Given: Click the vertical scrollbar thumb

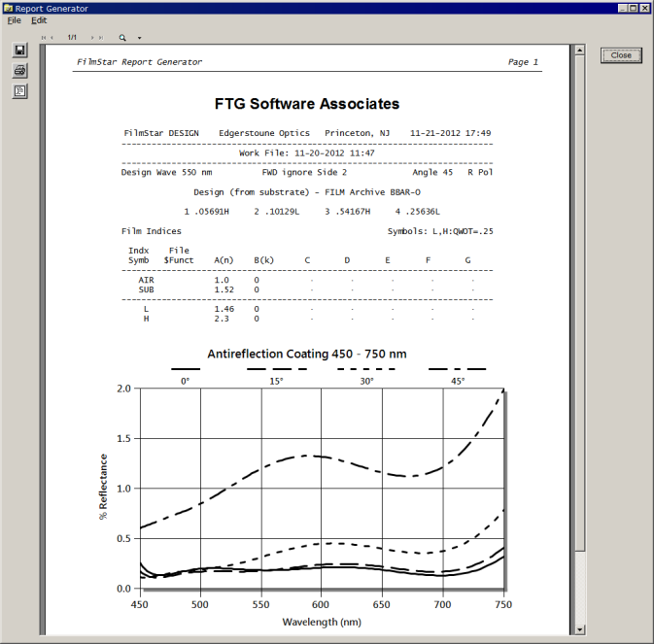Looking at the screenshot, I should click(579, 303).
